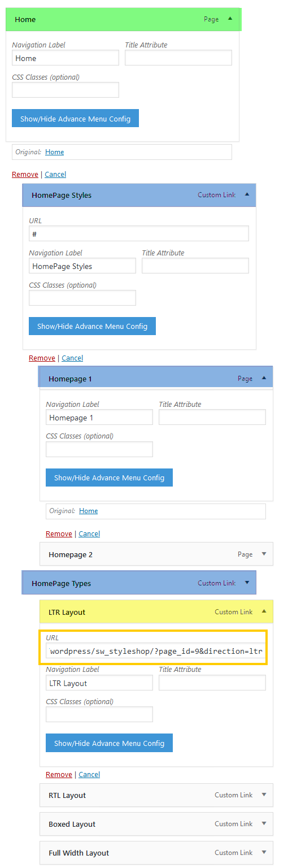
Task: Click Show/Hide Advance Menu Config under Home
Action: click(75, 119)
